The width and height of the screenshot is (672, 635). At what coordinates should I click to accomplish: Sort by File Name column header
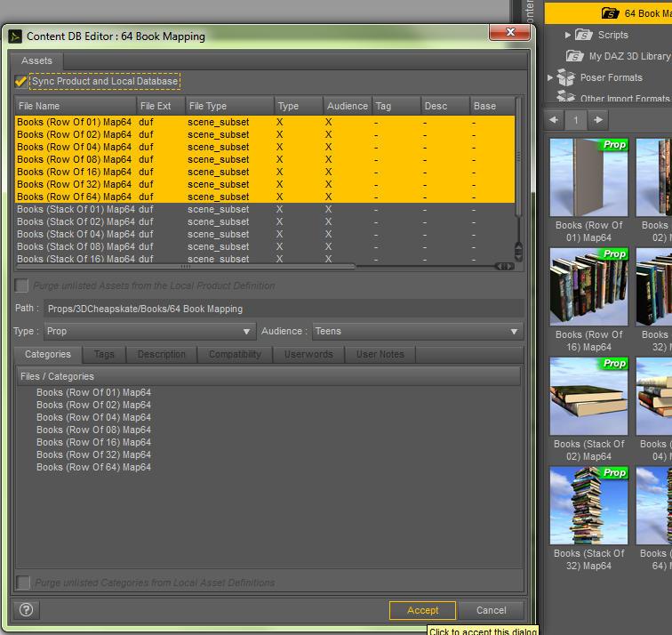tap(76, 106)
